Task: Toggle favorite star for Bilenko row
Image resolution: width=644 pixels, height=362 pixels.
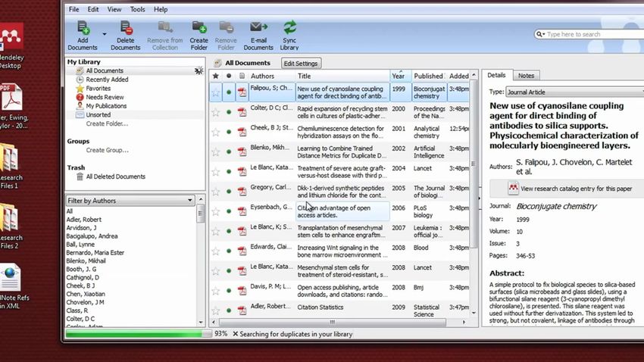Action: coord(216,152)
